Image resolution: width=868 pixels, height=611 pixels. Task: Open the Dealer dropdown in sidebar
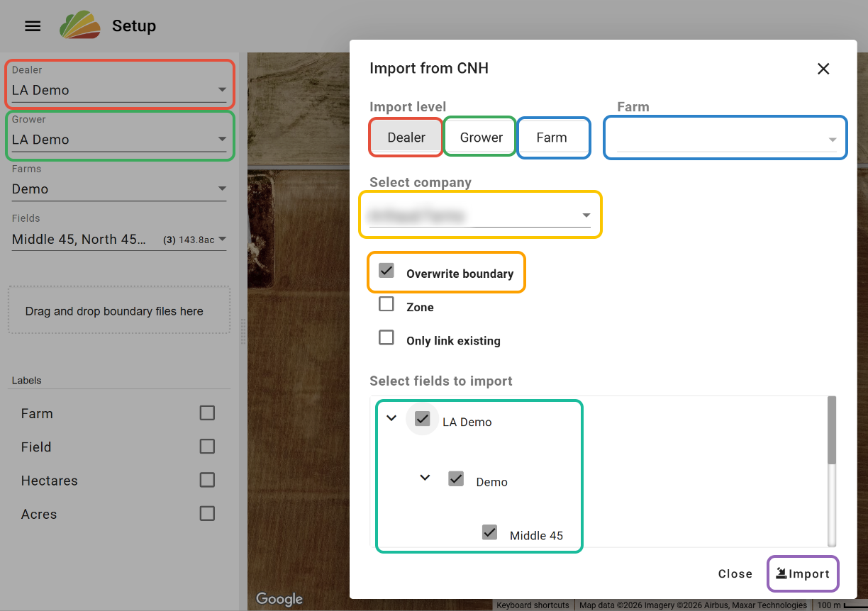click(x=119, y=90)
